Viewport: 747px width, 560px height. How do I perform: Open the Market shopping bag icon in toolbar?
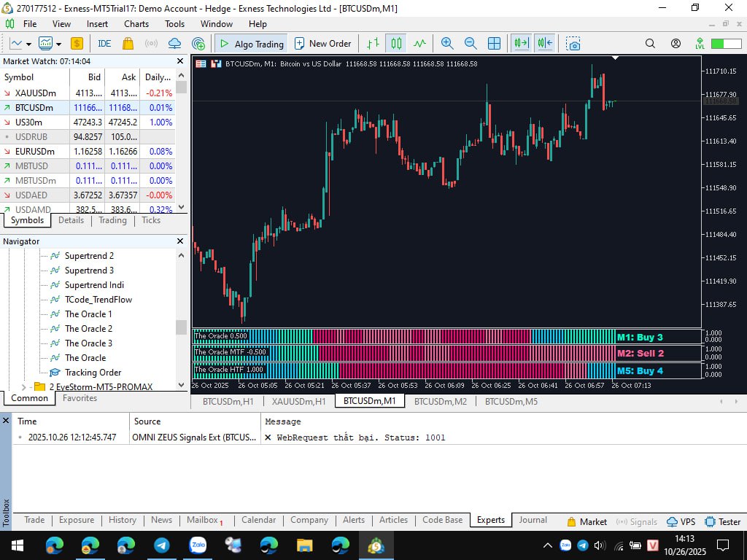(x=128, y=43)
